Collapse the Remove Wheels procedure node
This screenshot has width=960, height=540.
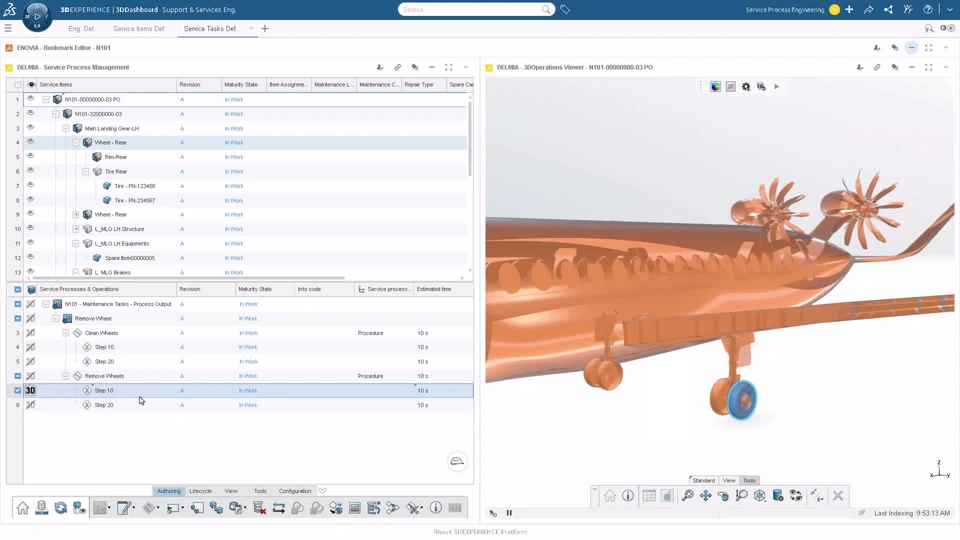[x=66, y=376]
